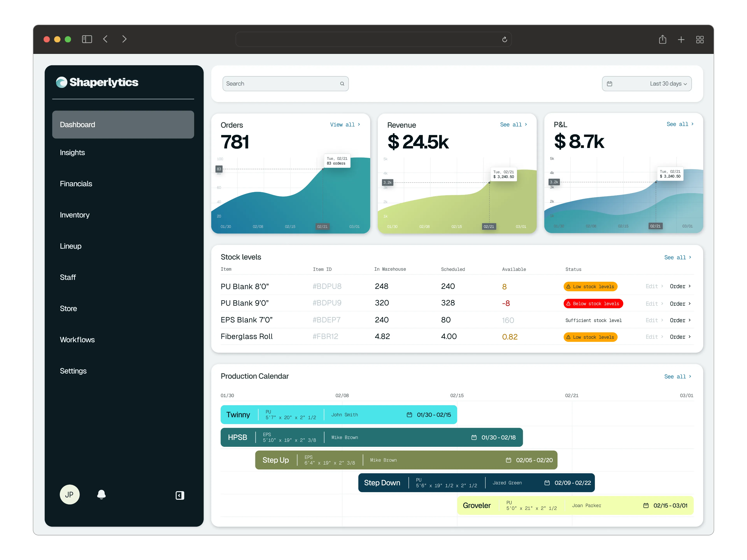This screenshot has height=560, width=747.
Task: Click the search magnifier icon
Action: pos(342,84)
